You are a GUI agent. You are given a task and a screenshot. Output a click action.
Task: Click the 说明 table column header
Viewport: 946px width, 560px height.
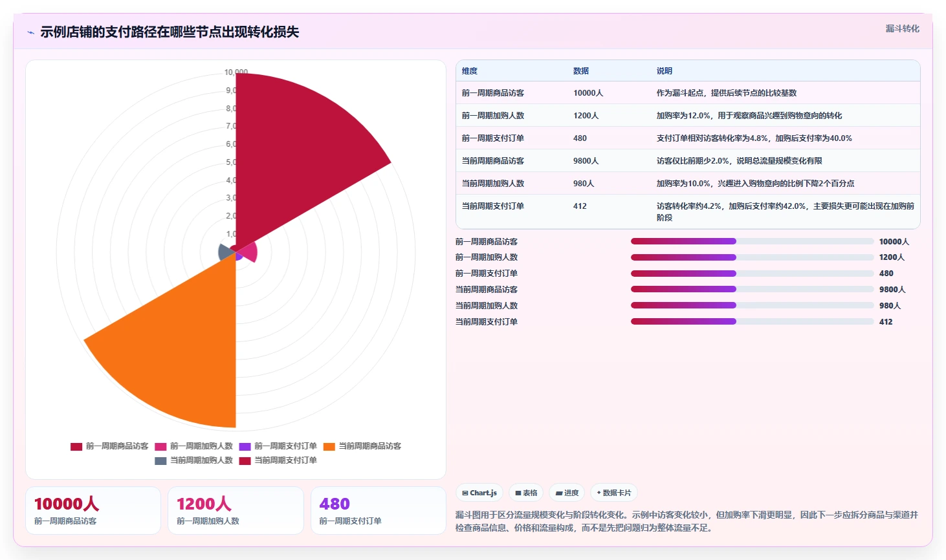click(665, 71)
